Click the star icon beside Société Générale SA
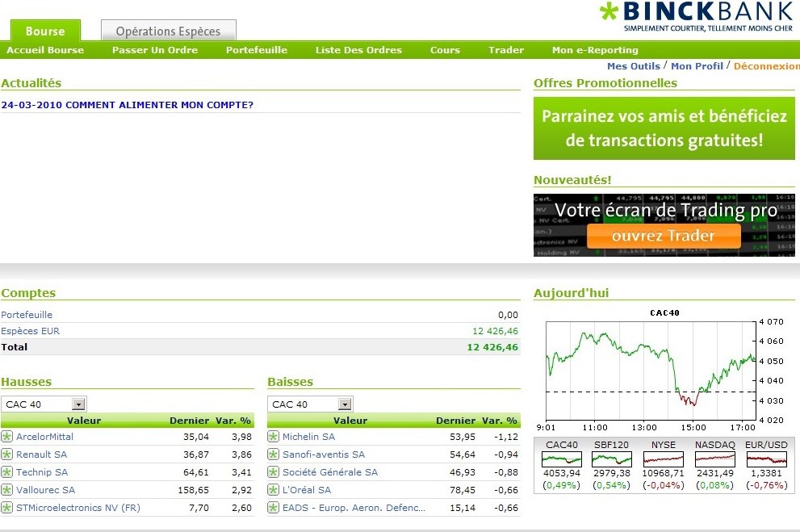Screen dimensions: 800x532 point(274,472)
